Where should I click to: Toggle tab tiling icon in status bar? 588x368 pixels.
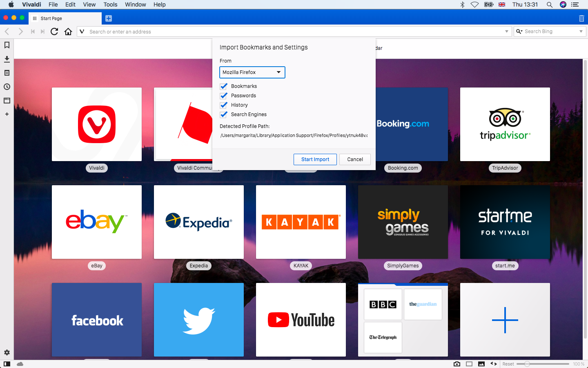point(469,364)
